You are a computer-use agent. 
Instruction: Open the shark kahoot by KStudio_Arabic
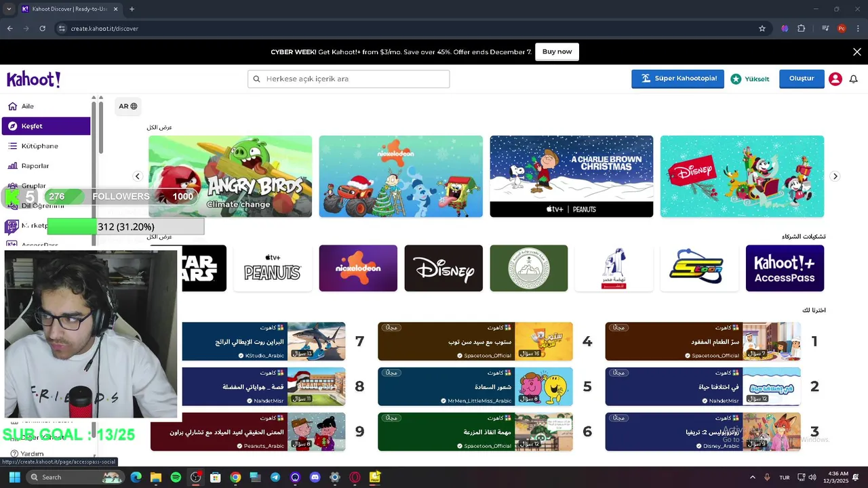coord(264,342)
